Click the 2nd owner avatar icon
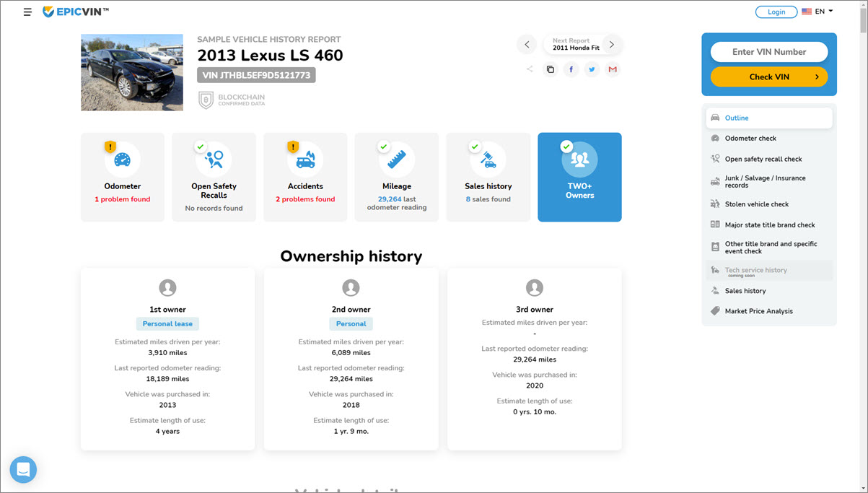This screenshot has height=493, width=868. pyautogui.click(x=351, y=288)
